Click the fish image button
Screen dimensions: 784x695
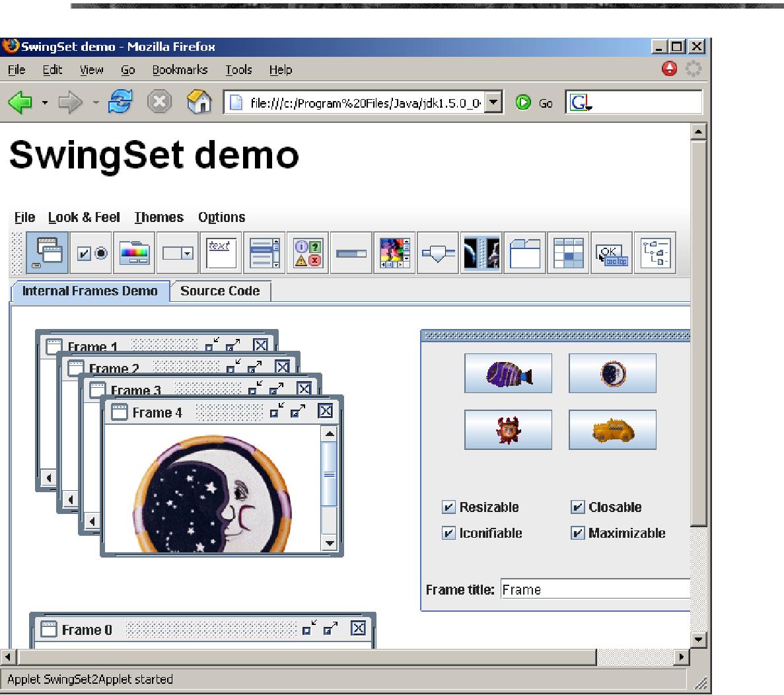tap(508, 373)
